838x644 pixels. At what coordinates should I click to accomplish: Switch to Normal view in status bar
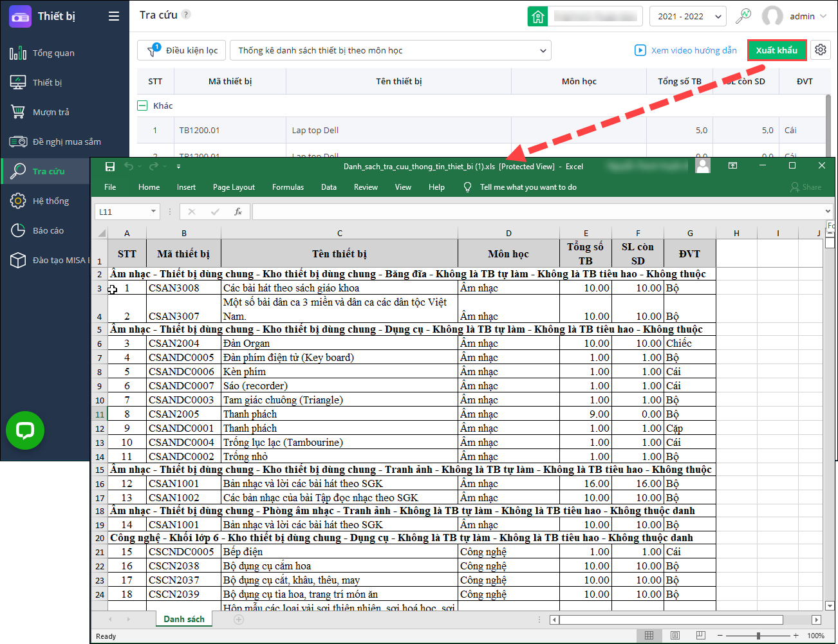coord(649,636)
